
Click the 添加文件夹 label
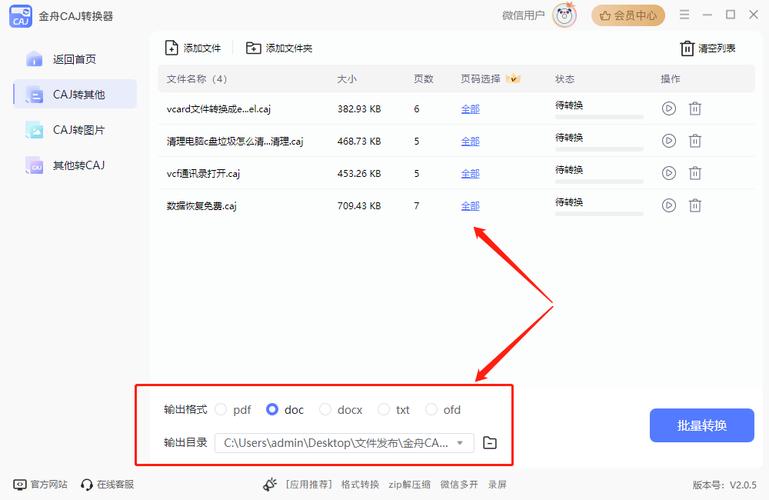pyautogui.click(x=289, y=48)
